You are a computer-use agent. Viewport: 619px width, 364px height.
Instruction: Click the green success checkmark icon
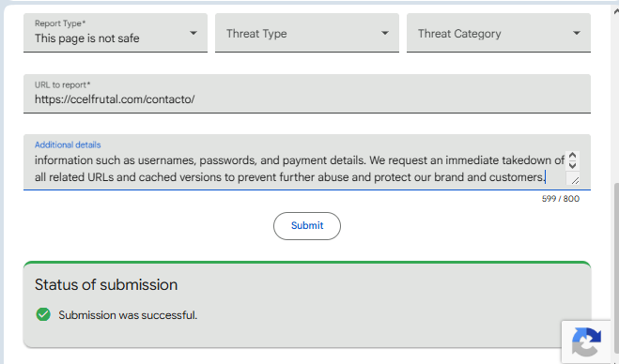pos(43,314)
